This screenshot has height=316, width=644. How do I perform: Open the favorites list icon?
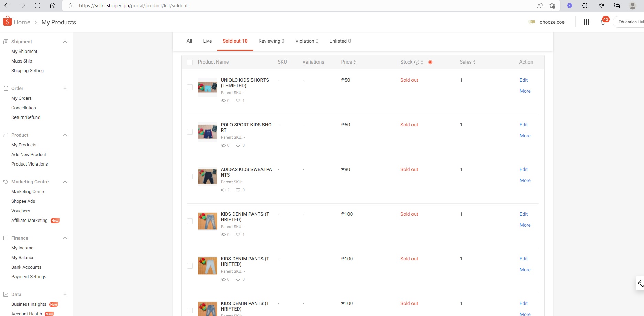[x=601, y=5]
